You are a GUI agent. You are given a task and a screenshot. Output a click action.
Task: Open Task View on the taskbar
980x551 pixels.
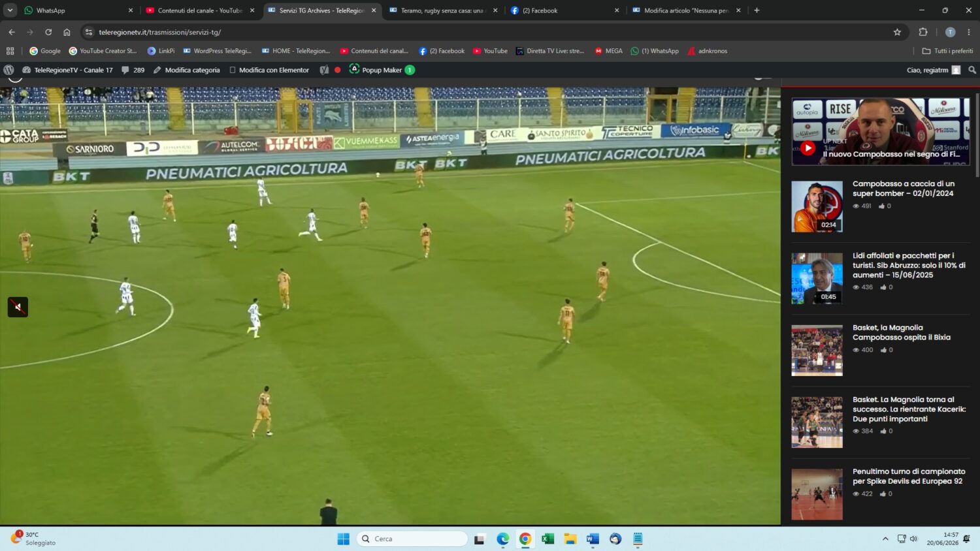pos(480,539)
